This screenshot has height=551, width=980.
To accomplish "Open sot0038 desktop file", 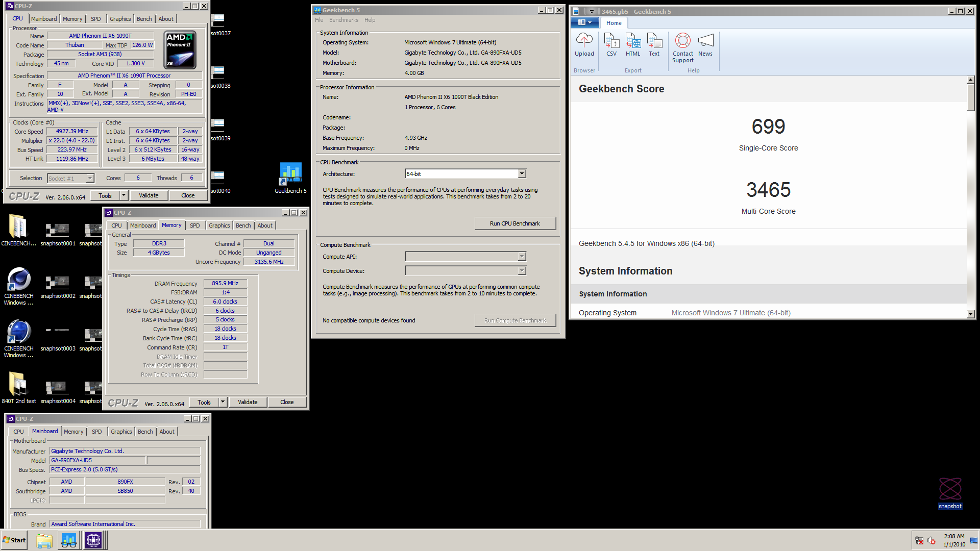I will click(x=219, y=77).
